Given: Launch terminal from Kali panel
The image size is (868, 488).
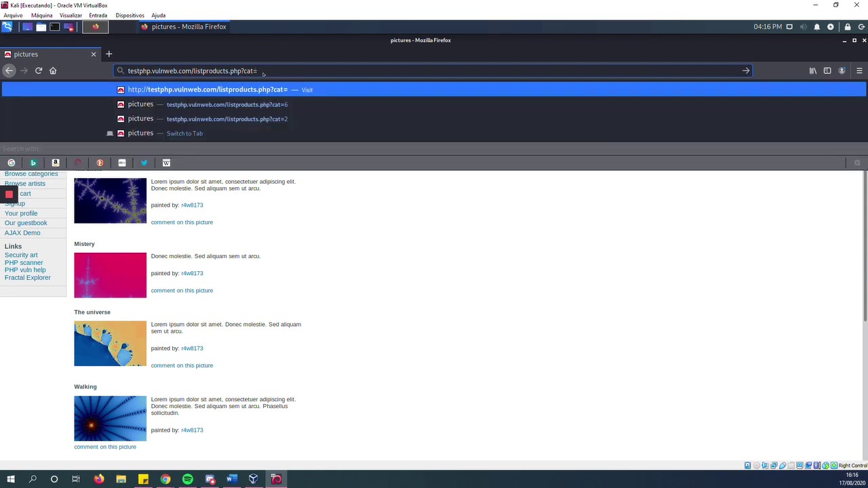Looking at the screenshot, I should [x=55, y=27].
